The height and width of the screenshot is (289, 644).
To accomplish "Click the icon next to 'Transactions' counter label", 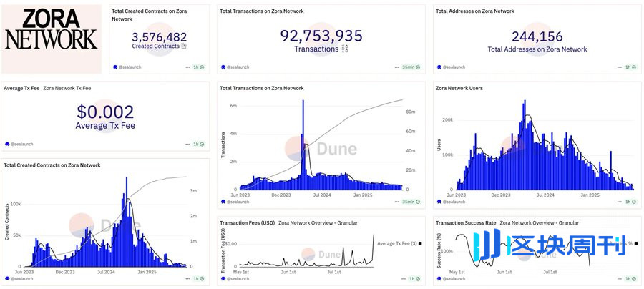I will pyautogui.click(x=345, y=49).
